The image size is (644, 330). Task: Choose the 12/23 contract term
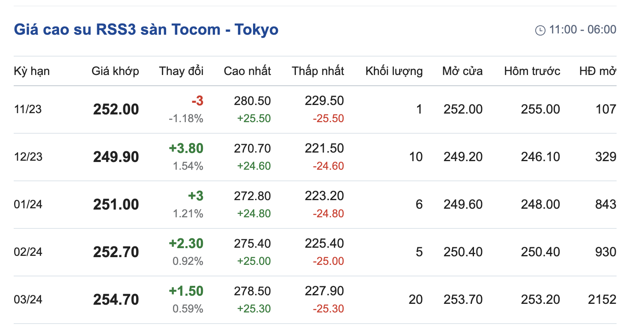click(x=28, y=157)
